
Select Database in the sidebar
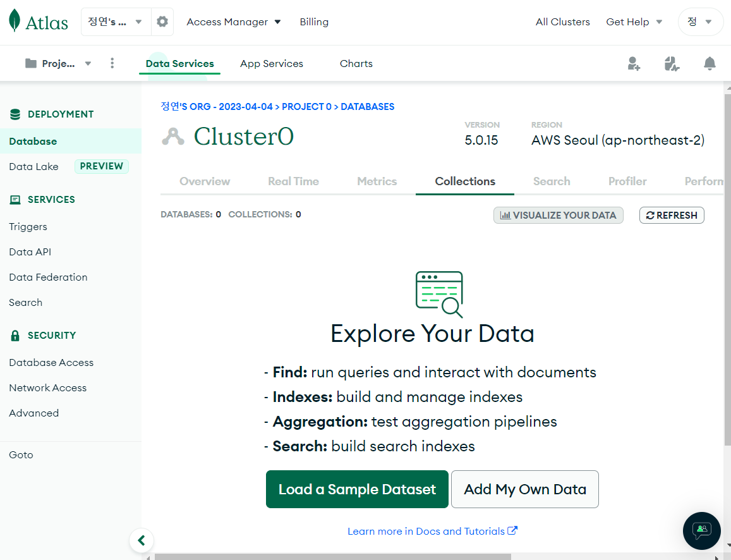click(x=71, y=142)
